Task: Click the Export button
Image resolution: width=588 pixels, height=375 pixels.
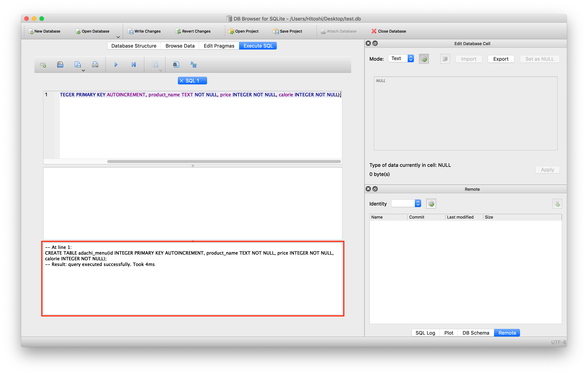Action: [501, 59]
